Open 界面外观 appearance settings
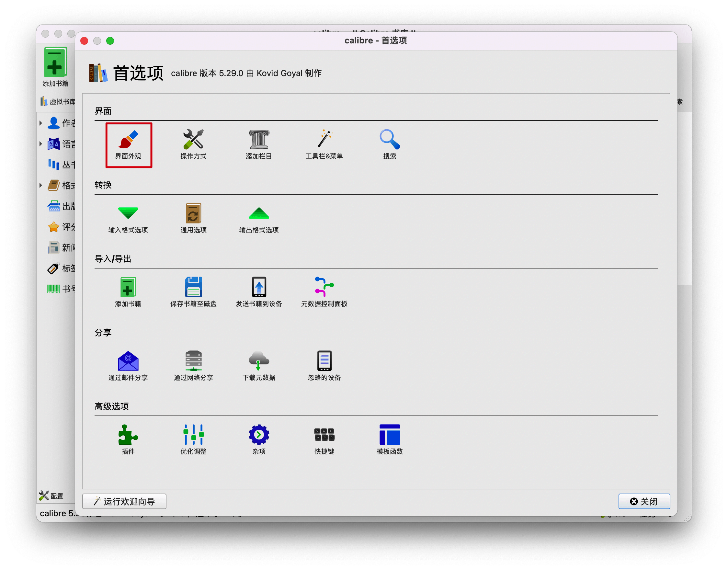The image size is (728, 570). (x=129, y=145)
